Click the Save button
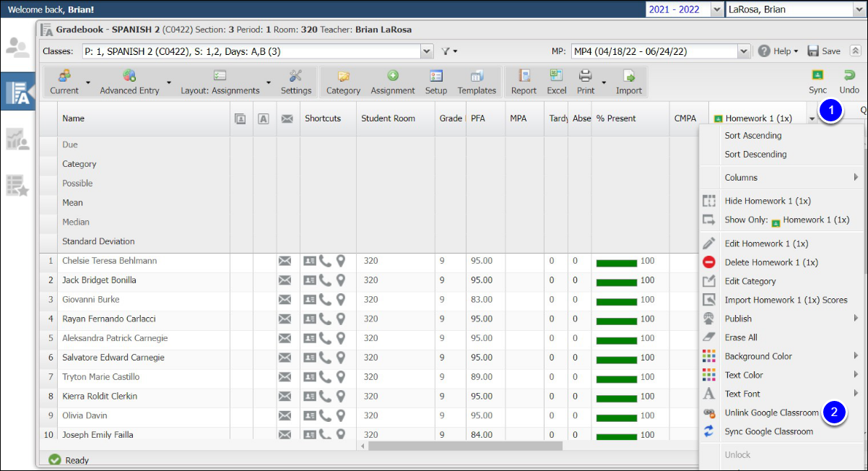Image resolution: width=868 pixels, height=471 pixels. pyautogui.click(x=823, y=51)
